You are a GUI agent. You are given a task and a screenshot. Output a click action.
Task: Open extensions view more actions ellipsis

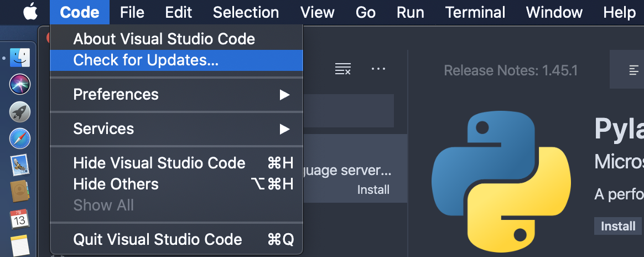pyautogui.click(x=378, y=69)
